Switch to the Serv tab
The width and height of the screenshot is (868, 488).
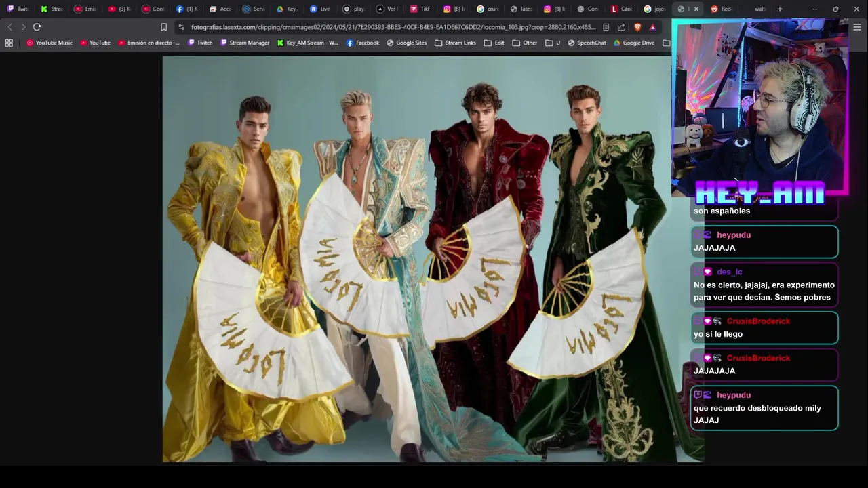(x=254, y=9)
